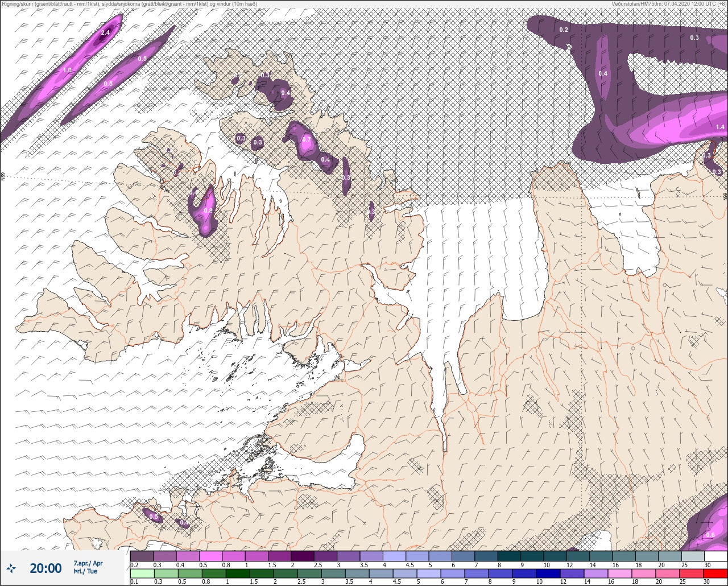Click the 1.4 value on the map
The image size is (728, 586).
tap(720, 127)
